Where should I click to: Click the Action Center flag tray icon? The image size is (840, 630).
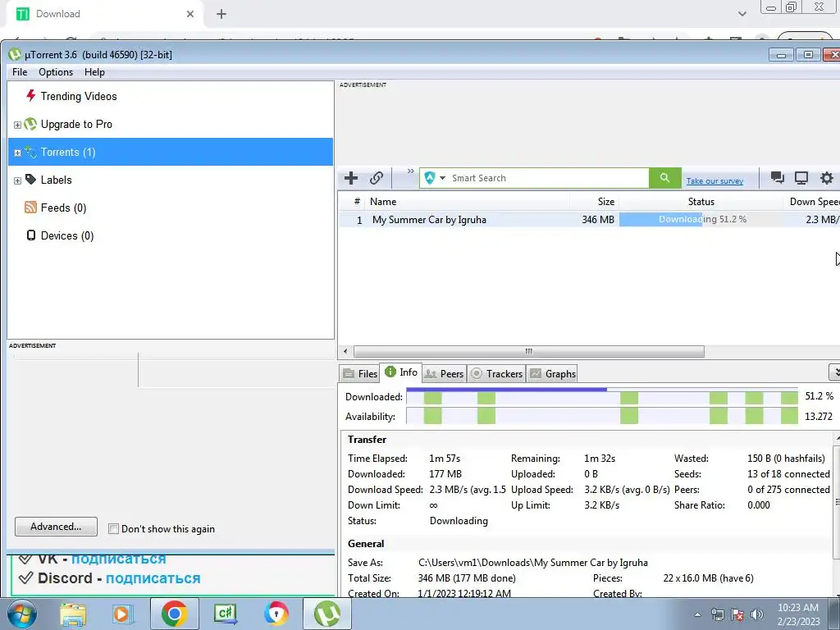[x=737, y=615]
